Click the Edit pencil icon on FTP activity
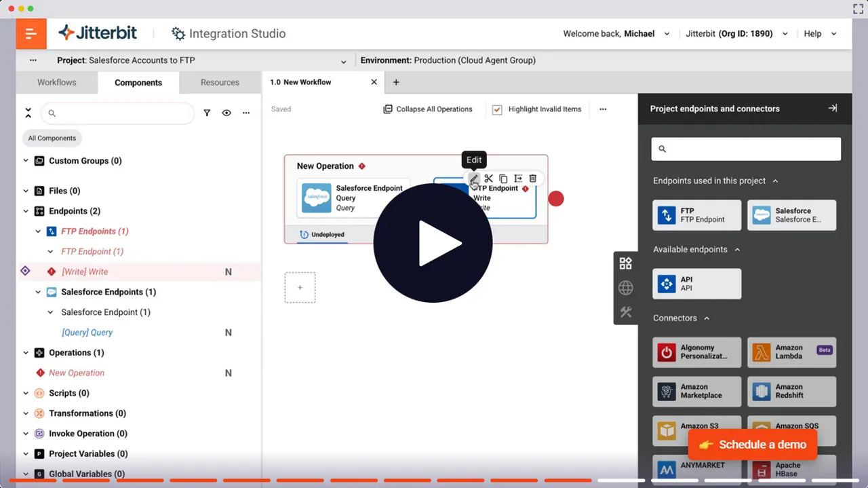 (474, 179)
